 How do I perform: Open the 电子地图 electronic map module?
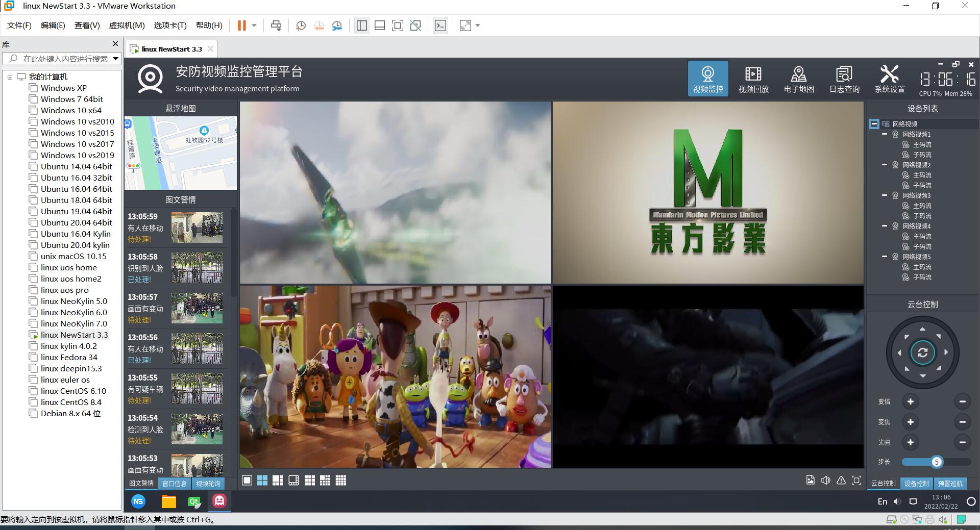(x=798, y=79)
